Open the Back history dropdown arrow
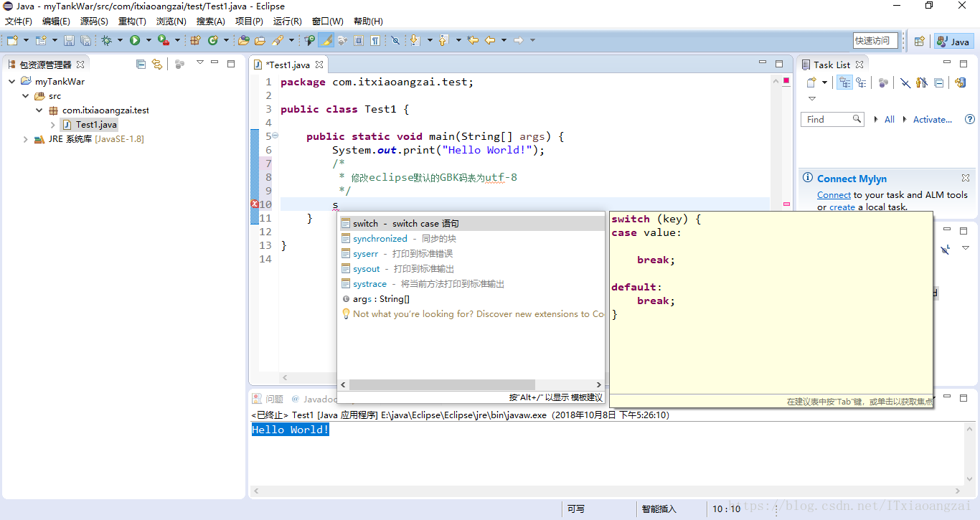980x520 pixels. [504, 41]
